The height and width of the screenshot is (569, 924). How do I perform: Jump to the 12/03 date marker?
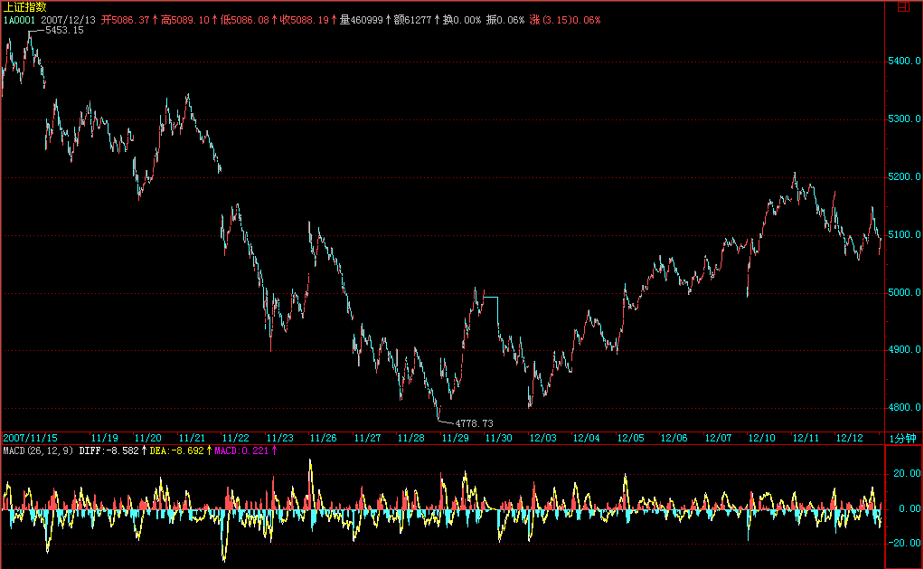542,439
